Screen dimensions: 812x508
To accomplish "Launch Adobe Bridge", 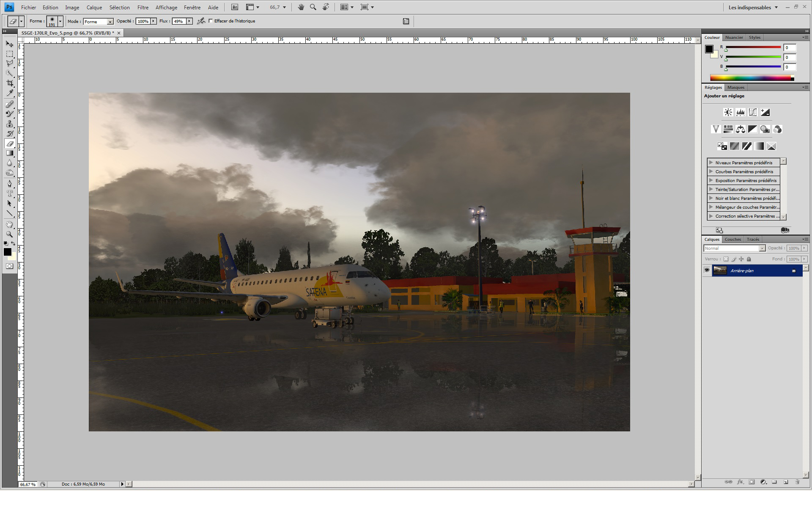I will [x=234, y=7].
